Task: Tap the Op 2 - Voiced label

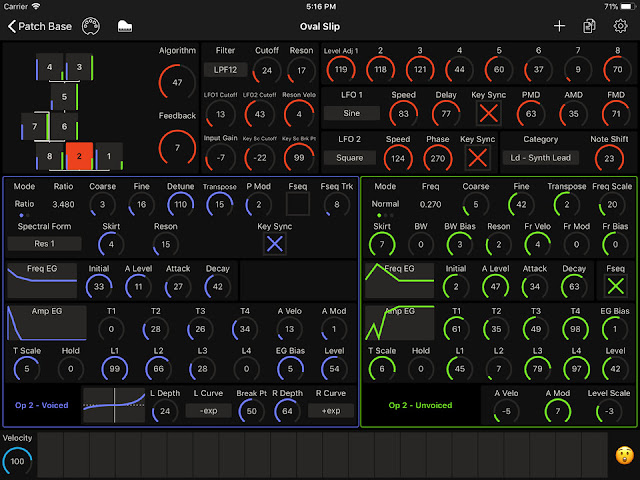Action: [x=42, y=405]
